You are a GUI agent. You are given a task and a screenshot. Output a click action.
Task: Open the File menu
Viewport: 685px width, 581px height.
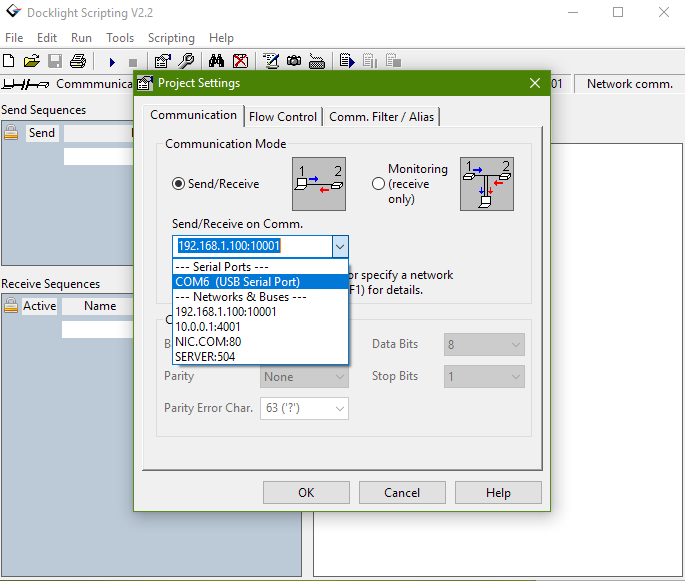pyautogui.click(x=14, y=38)
